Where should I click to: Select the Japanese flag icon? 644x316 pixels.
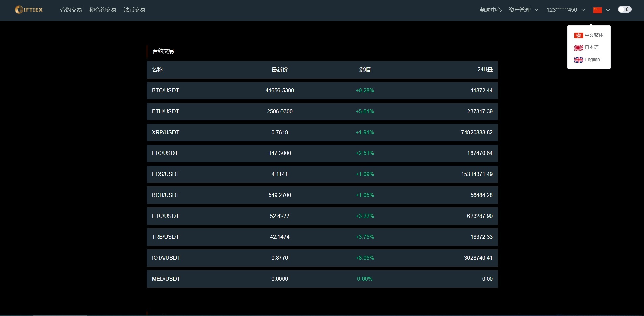pos(579,48)
